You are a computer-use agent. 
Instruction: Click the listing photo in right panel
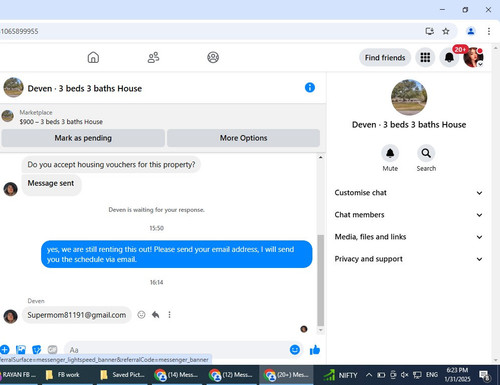(409, 97)
